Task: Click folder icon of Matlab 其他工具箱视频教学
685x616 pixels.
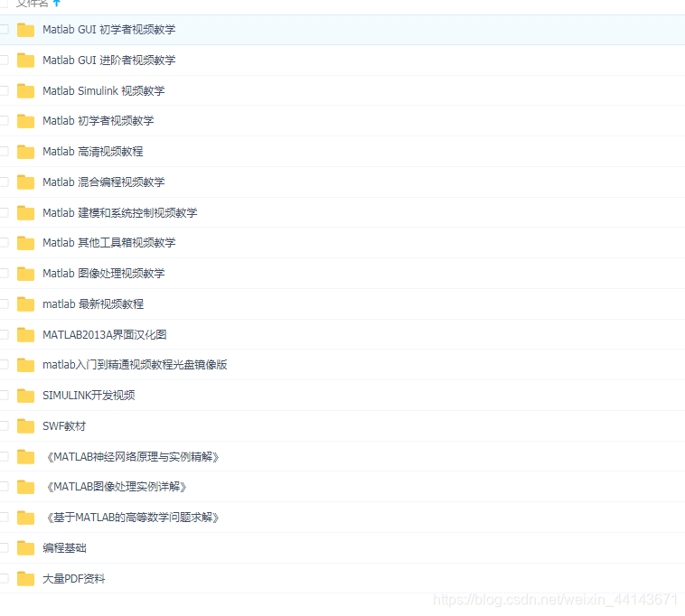Action: click(26, 243)
